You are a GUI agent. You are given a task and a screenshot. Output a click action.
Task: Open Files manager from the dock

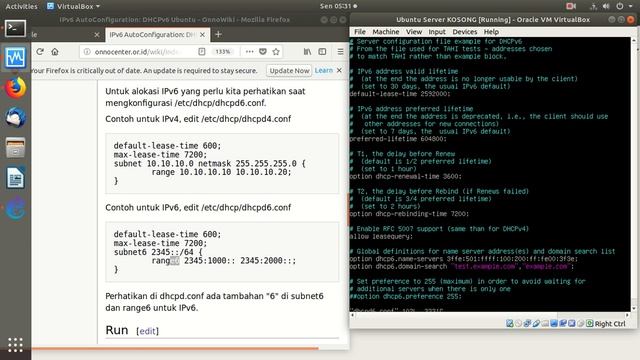tap(15, 148)
